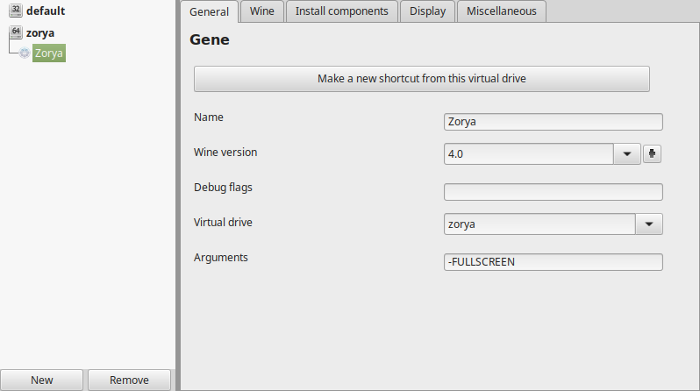
Task: Click the Wine version 4.0 combo box
Action: [529, 154]
